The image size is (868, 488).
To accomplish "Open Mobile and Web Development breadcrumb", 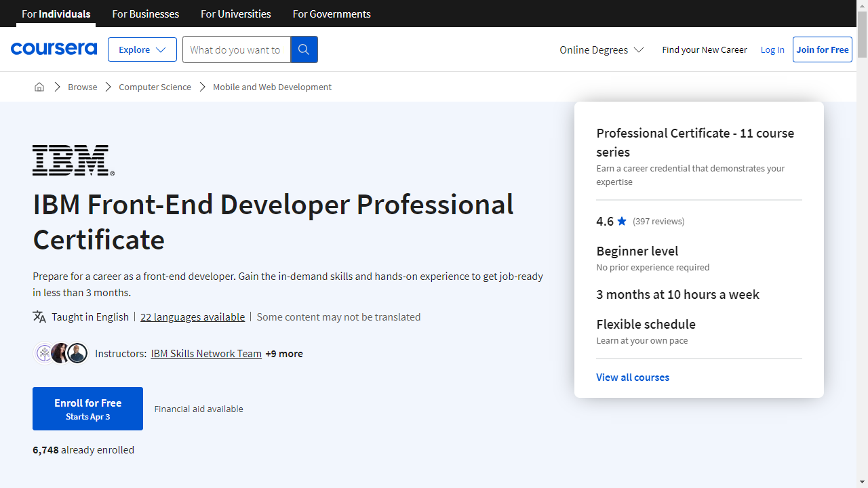I will pyautogui.click(x=272, y=87).
